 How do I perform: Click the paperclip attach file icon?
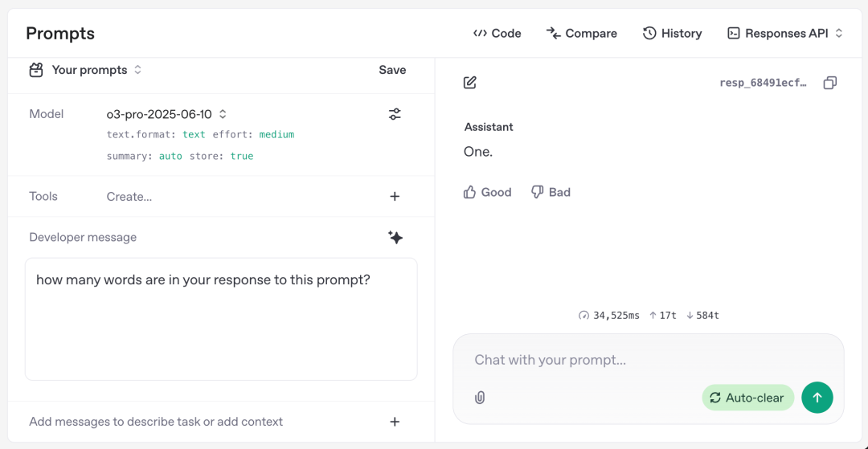coord(480,398)
